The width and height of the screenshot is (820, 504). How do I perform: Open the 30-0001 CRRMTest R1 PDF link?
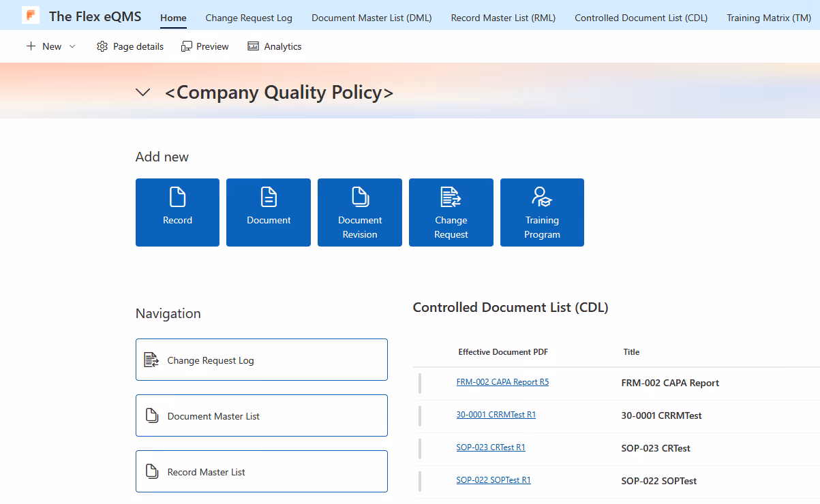tap(496, 414)
